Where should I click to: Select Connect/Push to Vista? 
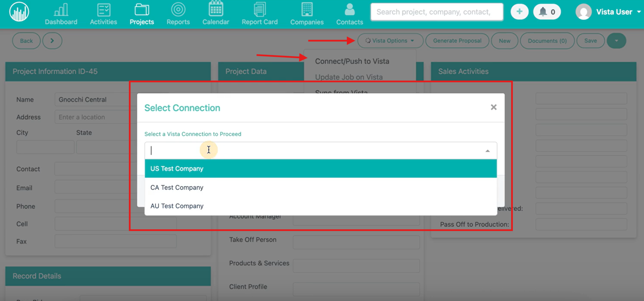coord(352,61)
